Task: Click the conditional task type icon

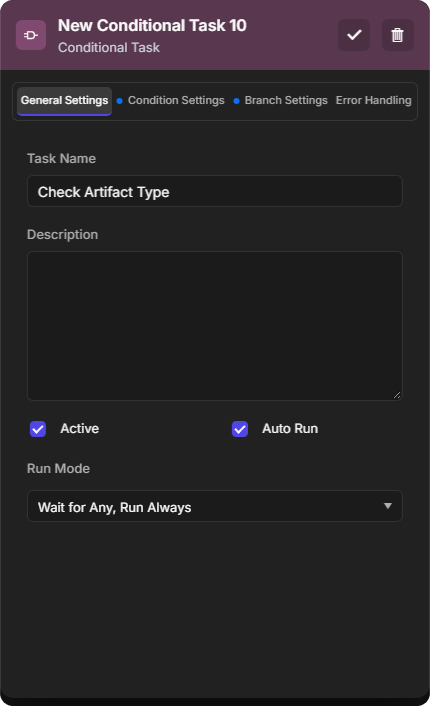Action: [31, 35]
